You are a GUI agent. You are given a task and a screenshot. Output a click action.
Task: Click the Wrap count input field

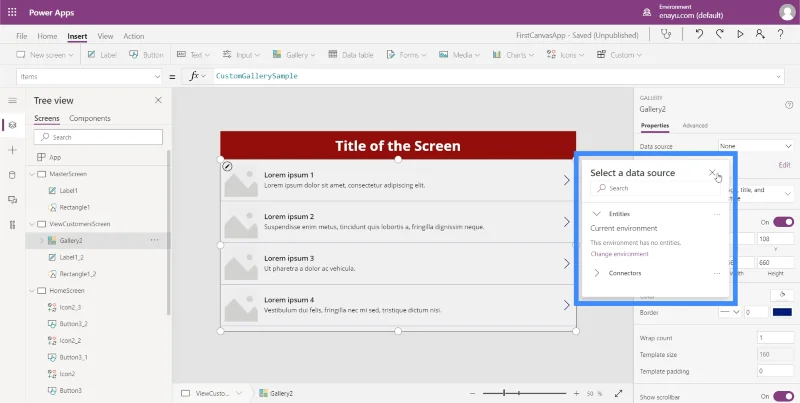(775, 338)
